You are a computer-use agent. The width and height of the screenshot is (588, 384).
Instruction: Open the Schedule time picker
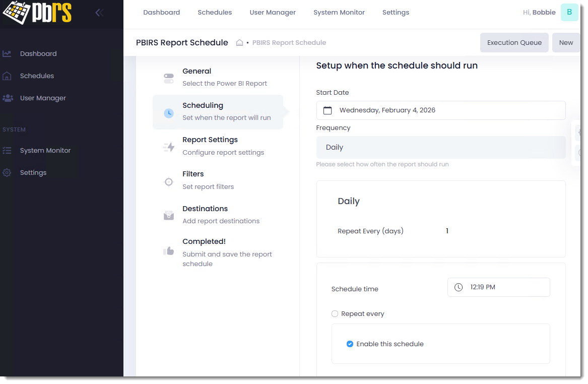click(x=498, y=287)
